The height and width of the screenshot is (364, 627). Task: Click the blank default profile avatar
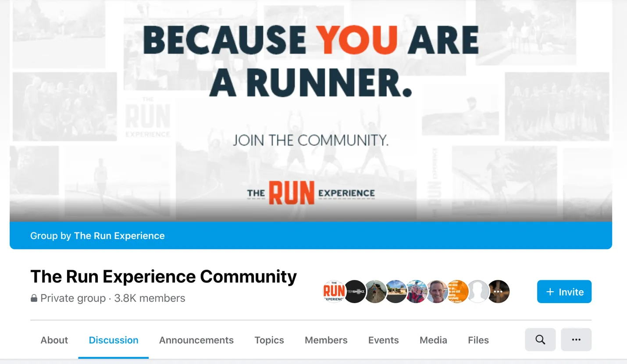click(x=478, y=292)
